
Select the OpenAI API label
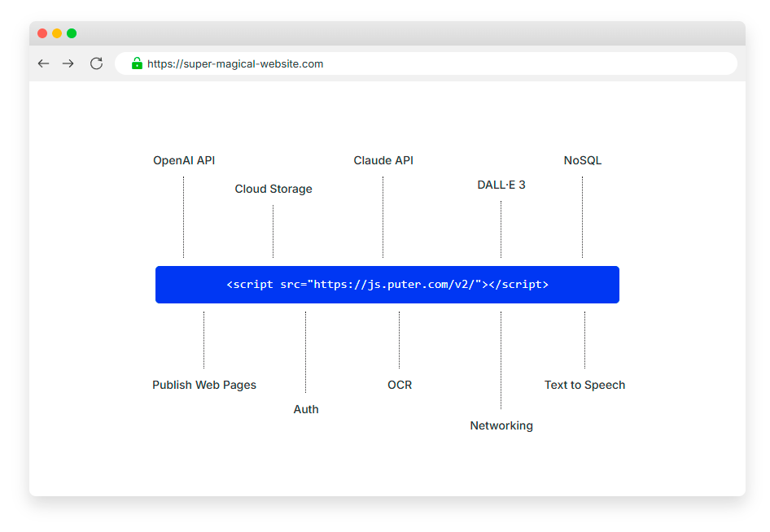(184, 160)
